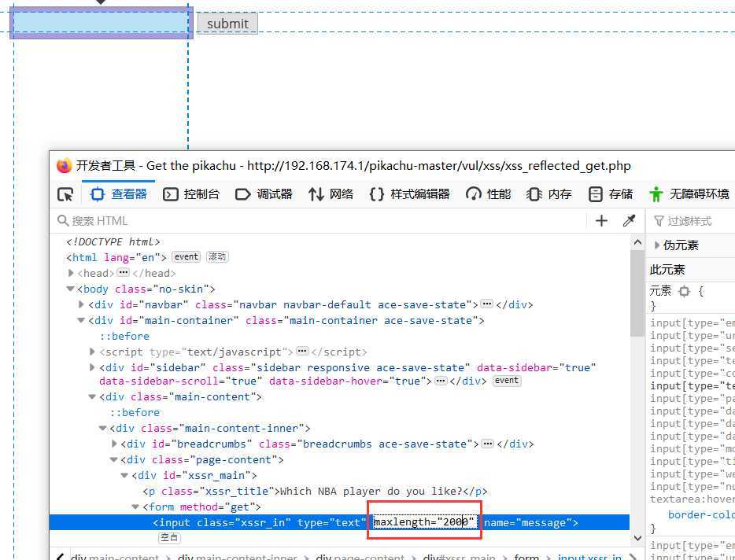Click the breadcrumb left scroll arrow

[60, 557]
